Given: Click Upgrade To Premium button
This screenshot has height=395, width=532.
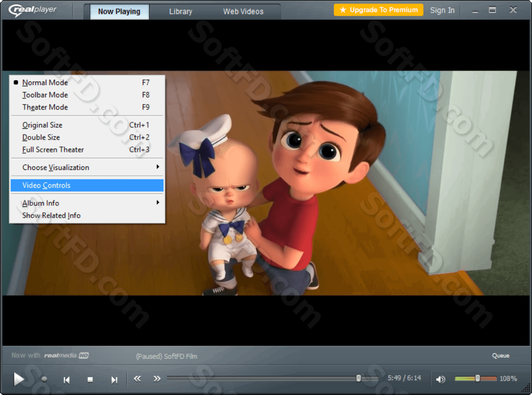Looking at the screenshot, I should pyautogui.click(x=378, y=10).
